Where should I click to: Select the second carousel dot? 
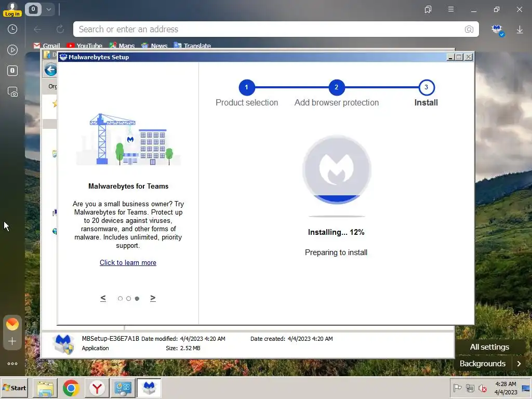tap(129, 299)
